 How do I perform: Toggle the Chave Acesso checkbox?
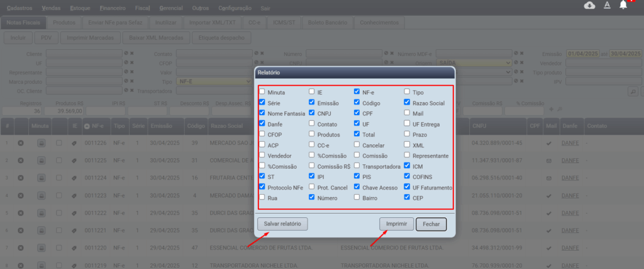(357, 188)
